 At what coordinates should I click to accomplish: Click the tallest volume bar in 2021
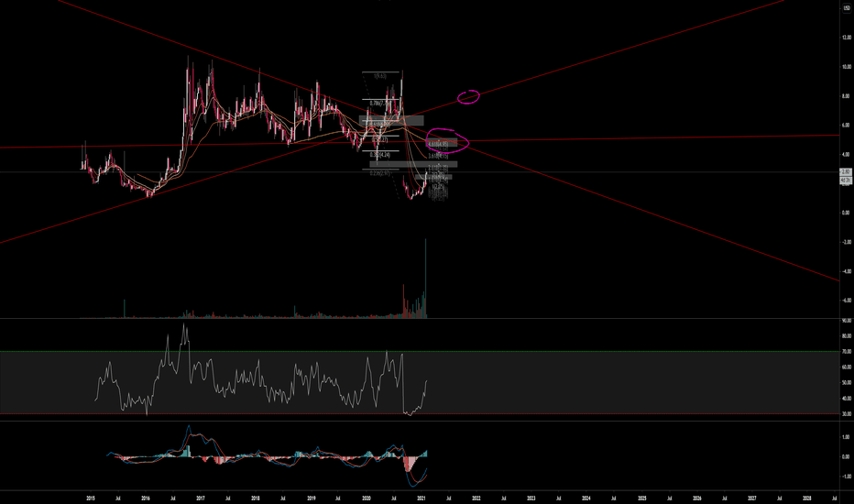tap(425, 278)
